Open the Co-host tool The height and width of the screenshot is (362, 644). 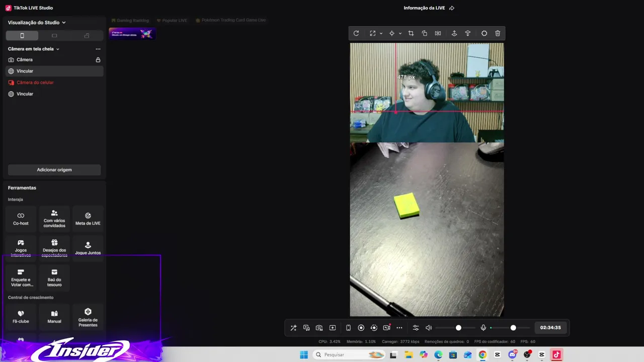click(x=21, y=219)
